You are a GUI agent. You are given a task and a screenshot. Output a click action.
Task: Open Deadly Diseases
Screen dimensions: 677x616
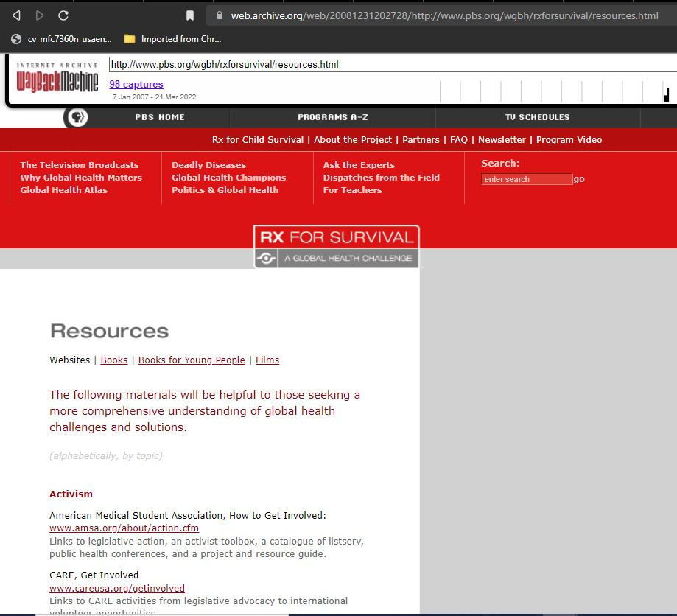coord(209,165)
